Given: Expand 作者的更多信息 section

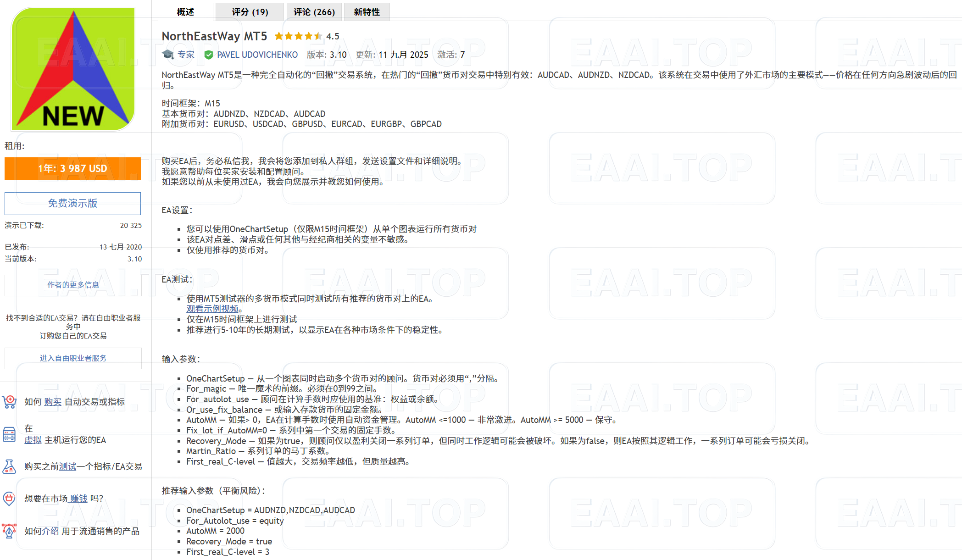Looking at the screenshot, I should (x=72, y=284).
